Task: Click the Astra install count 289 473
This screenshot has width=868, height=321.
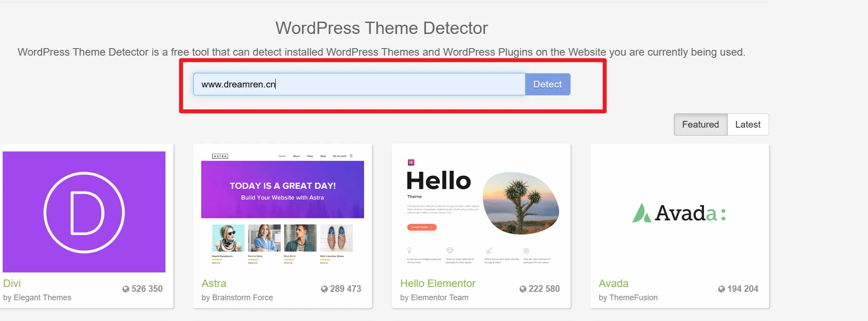Action: [346, 289]
